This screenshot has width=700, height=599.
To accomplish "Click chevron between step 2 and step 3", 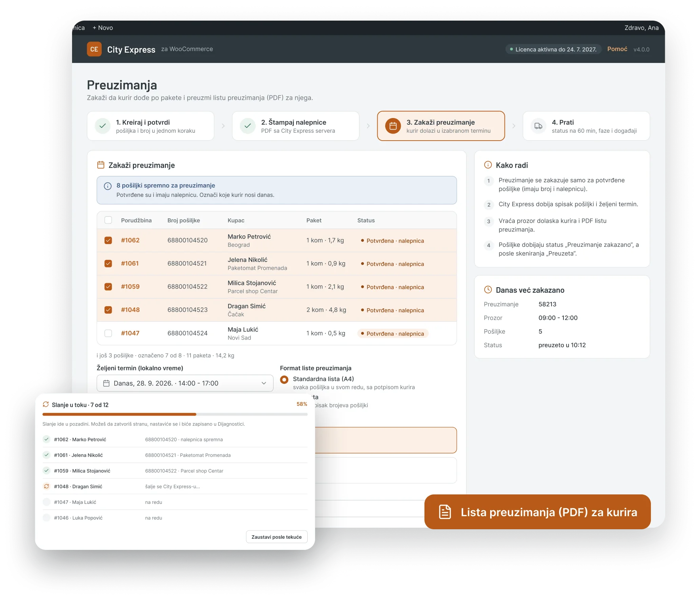I will pyautogui.click(x=368, y=126).
